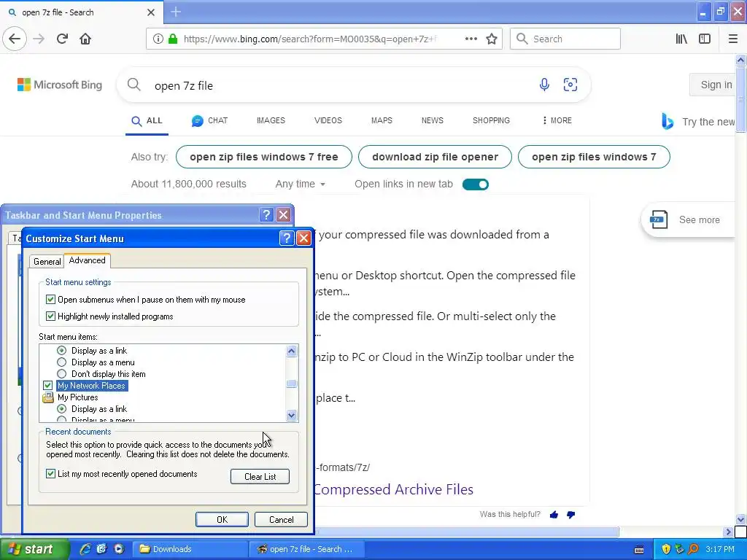Uncheck the My Network Places checkbox
The width and height of the screenshot is (747, 560).
(x=47, y=385)
